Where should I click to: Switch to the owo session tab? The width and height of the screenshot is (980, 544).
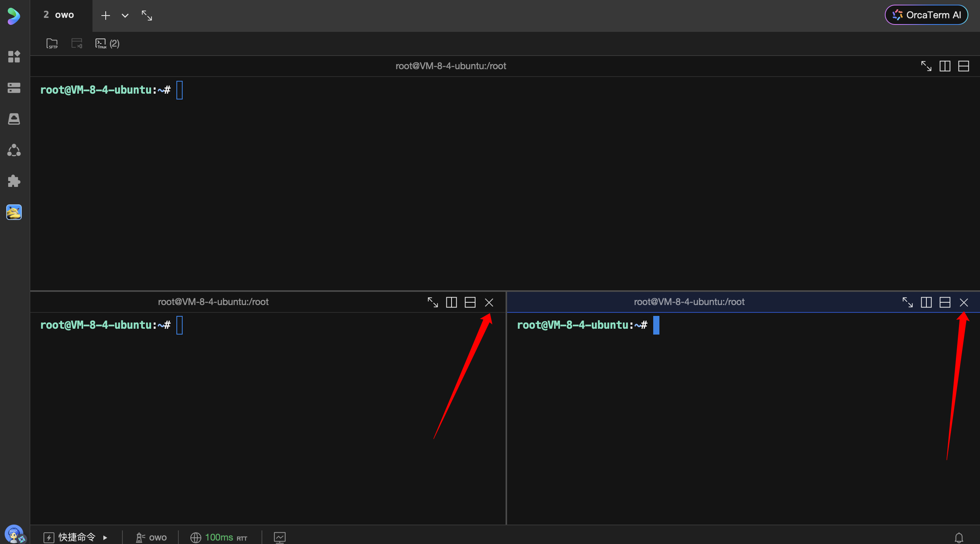[59, 15]
